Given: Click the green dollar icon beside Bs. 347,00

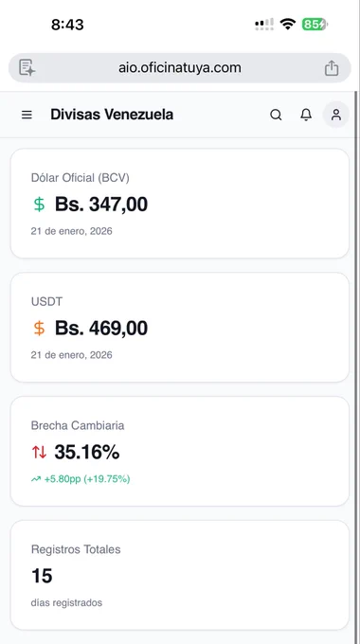Looking at the screenshot, I should pyautogui.click(x=39, y=205).
